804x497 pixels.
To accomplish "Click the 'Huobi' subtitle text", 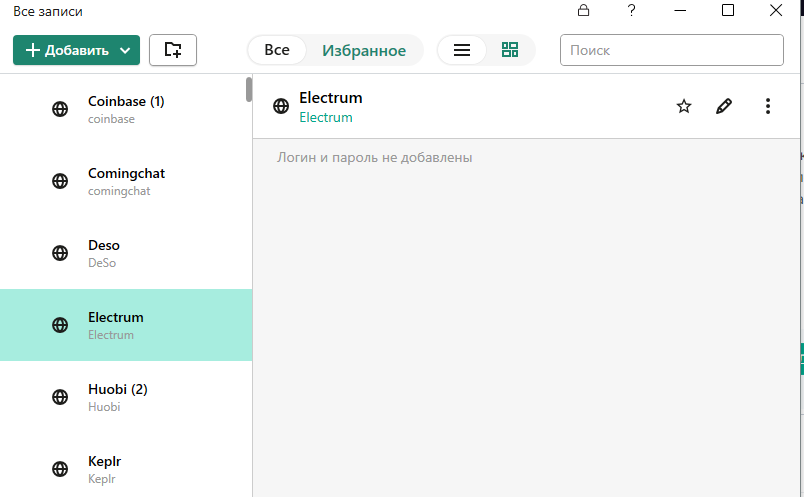I will coord(104,407).
